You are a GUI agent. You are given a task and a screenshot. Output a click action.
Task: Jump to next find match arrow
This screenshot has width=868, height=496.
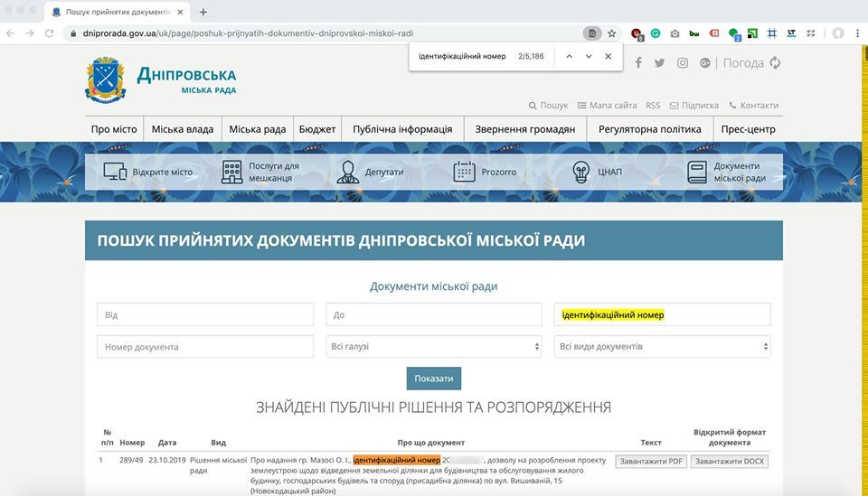point(589,56)
